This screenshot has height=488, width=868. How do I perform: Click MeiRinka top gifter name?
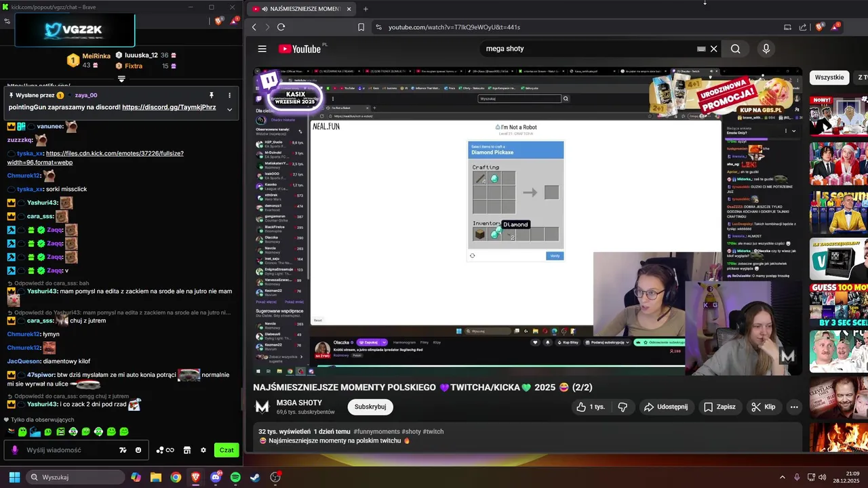[96, 56]
